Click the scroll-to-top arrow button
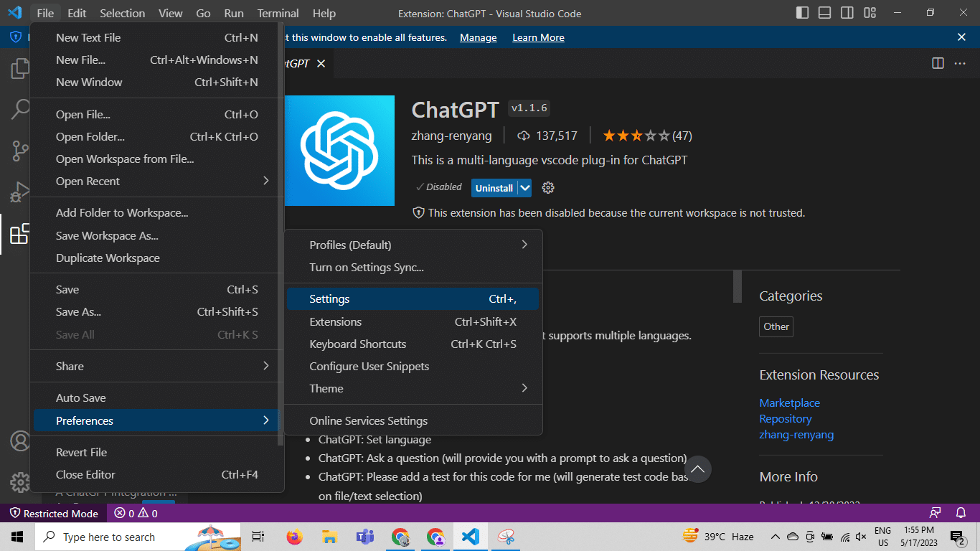Image resolution: width=980 pixels, height=551 pixels. pos(697,469)
